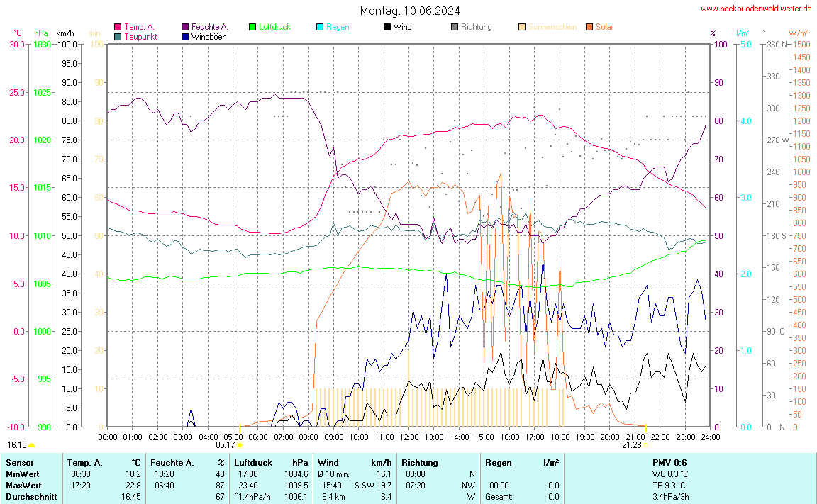Click the Durchschnitt row label

pyautogui.click(x=30, y=497)
